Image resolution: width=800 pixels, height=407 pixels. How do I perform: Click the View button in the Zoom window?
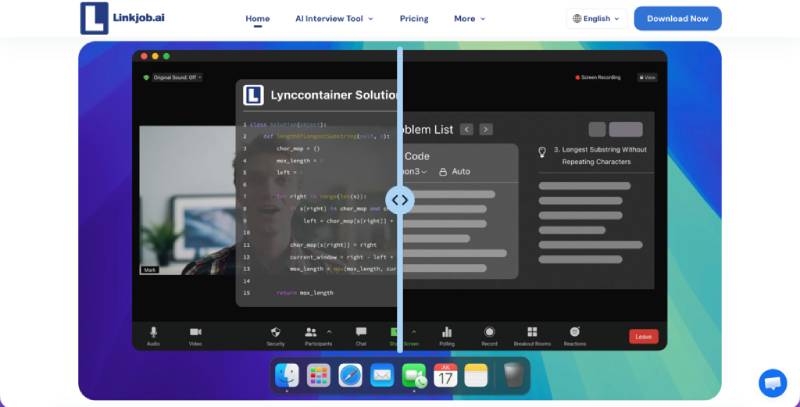point(647,78)
